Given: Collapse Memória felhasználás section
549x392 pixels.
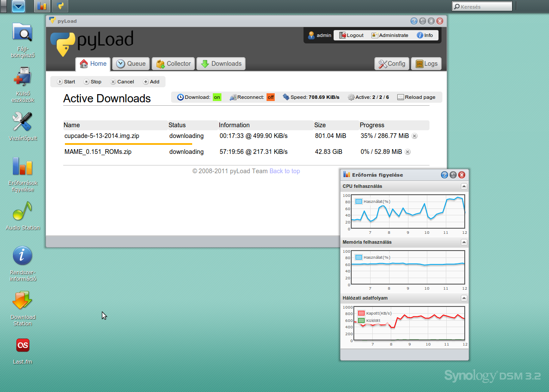Looking at the screenshot, I should point(464,242).
